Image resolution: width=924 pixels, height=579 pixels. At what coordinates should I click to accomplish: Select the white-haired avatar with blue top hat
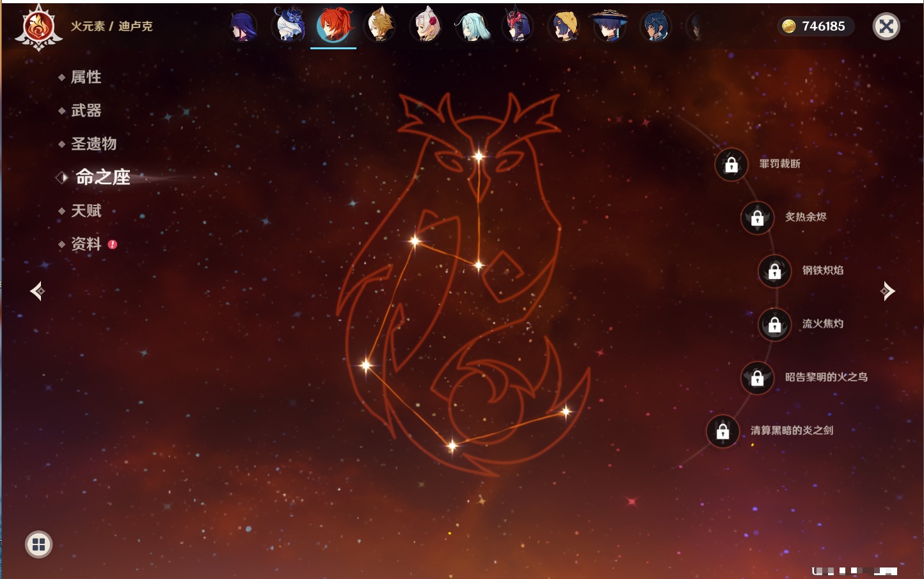[x=289, y=26]
